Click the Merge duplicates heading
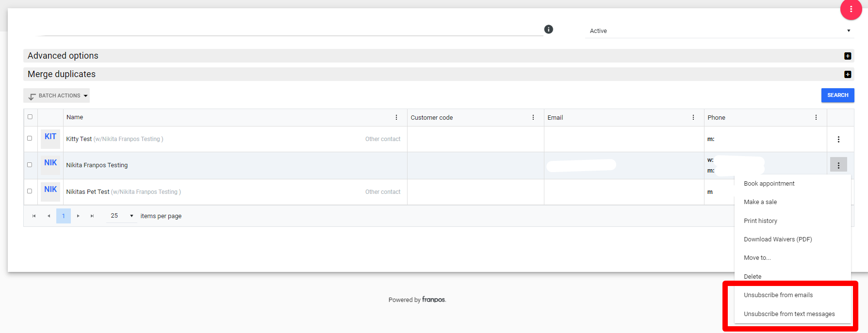The height and width of the screenshot is (333, 868). 62,74
